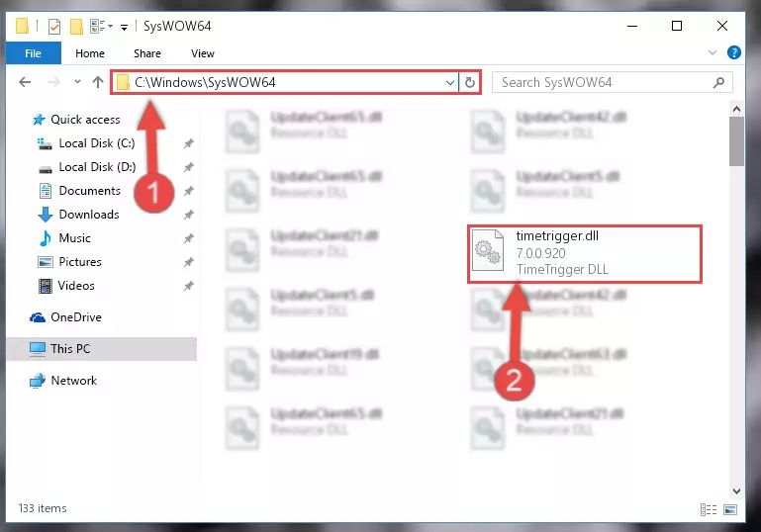
Task: Go up one folder level
Action: coord(98,82)
